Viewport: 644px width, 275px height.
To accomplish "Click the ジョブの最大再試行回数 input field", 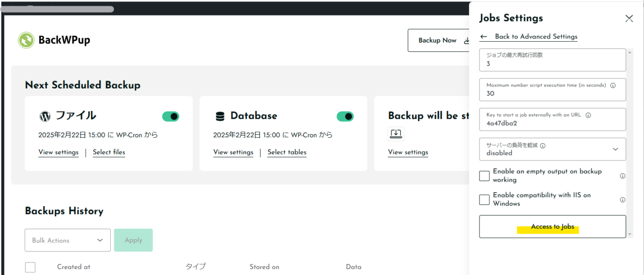I will click(x=552, y=60).
